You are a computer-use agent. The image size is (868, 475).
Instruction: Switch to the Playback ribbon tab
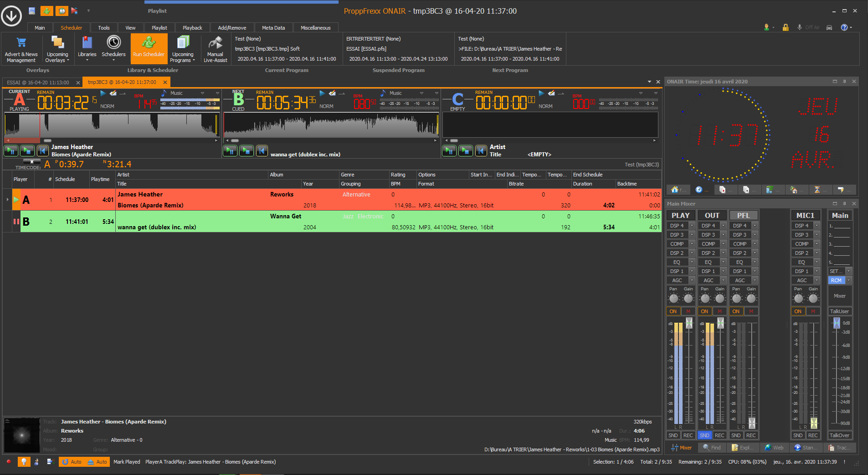pos(192,28)
